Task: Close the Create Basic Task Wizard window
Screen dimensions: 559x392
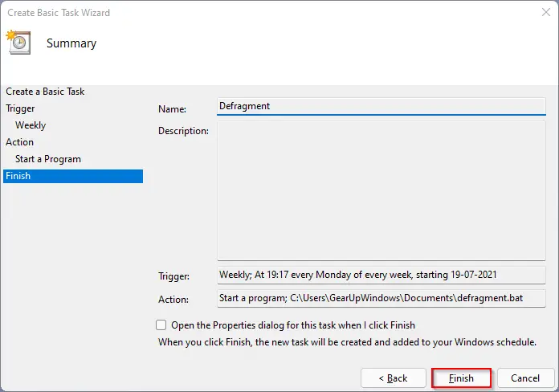Action: 546,12
